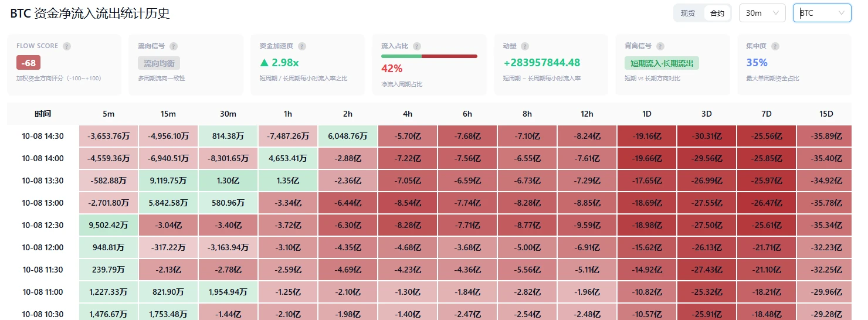
Task: Open the help icon beside 流向信号
Action: (x=174, y=46)
